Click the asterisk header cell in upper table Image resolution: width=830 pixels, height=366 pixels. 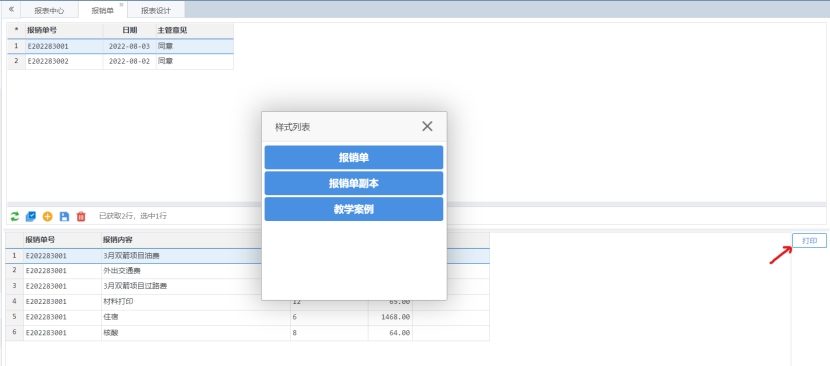pos(16,30)
